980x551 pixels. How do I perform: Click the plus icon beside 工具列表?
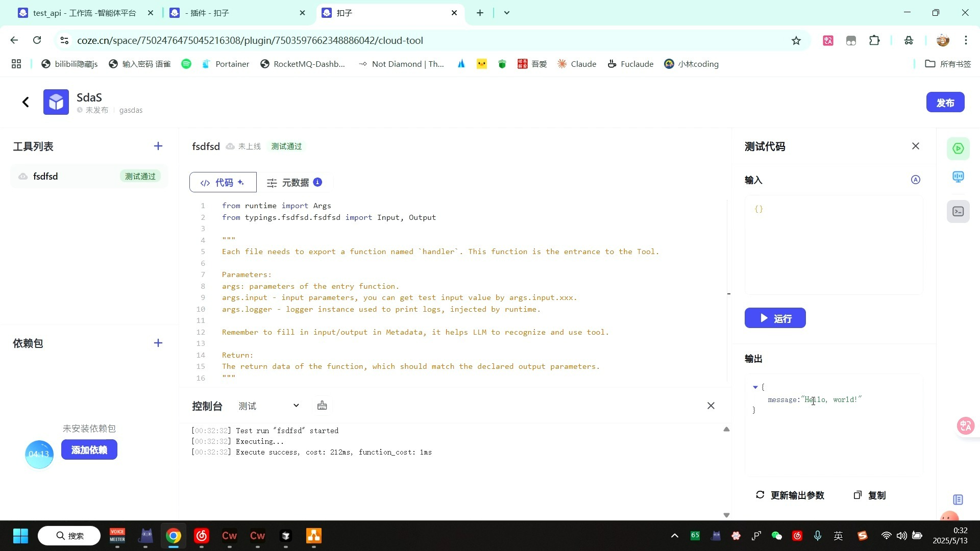point(158,146)
